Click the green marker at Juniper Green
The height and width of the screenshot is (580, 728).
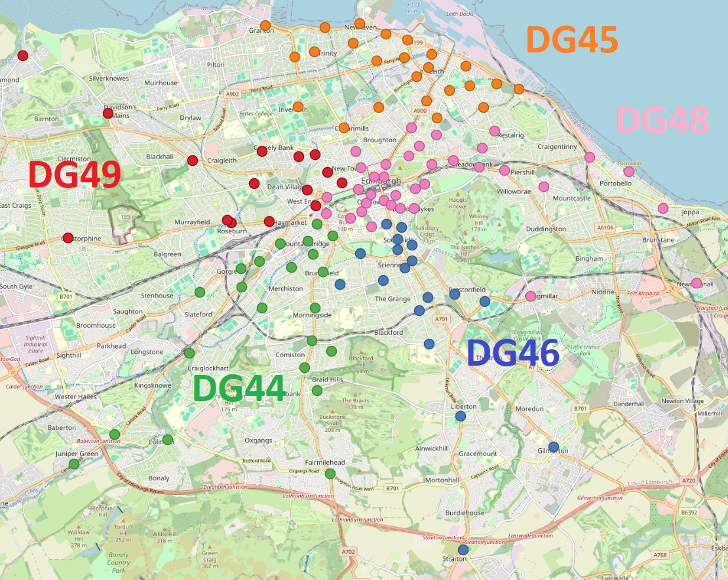(x=74, y=464)
